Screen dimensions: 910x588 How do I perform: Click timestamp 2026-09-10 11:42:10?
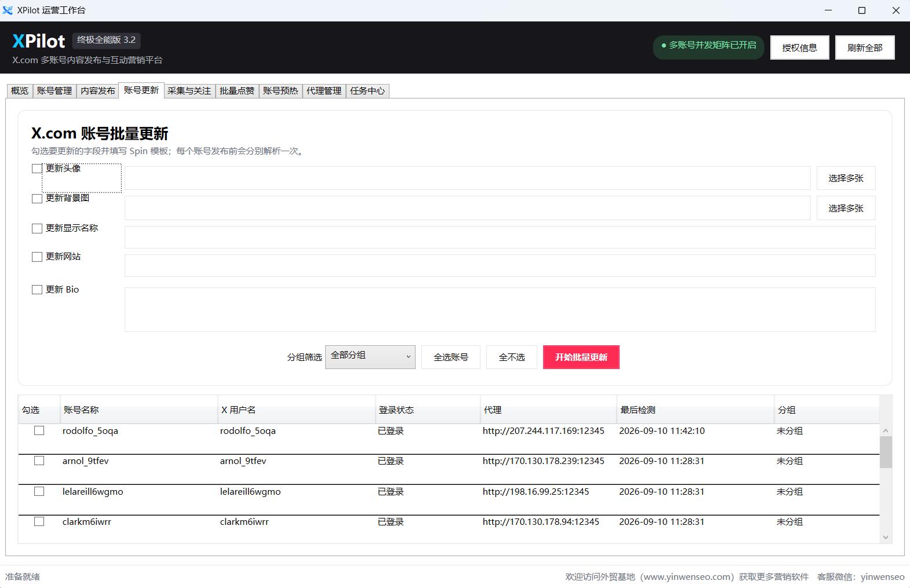tap(662, 431)
